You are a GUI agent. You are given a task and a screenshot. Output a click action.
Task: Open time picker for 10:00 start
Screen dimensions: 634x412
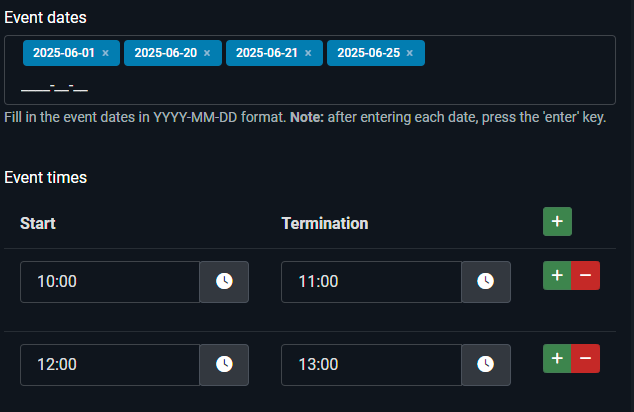(224, 282)
